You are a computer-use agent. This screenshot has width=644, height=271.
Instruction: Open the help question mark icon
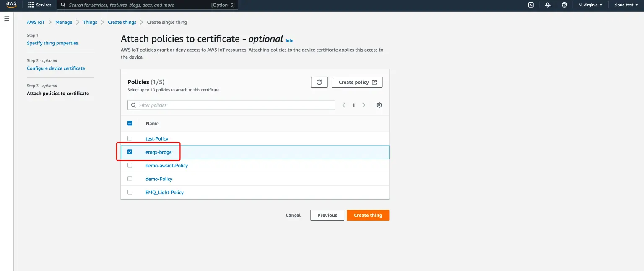click(x=564, y=5)
